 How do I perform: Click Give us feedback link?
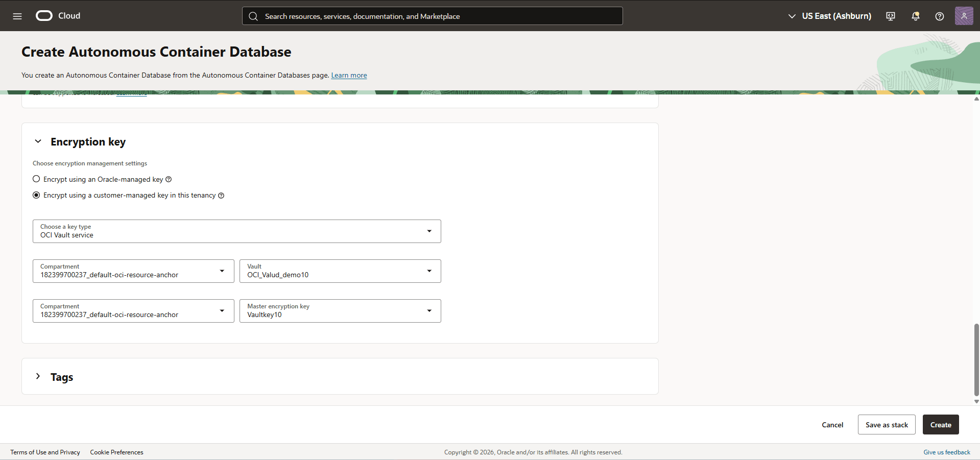tap(947, 452)
